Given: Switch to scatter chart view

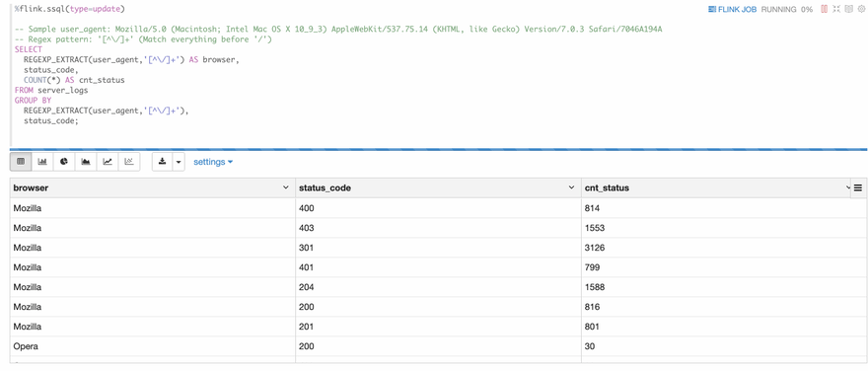Looking at the screenshot, I should (129, 162).
